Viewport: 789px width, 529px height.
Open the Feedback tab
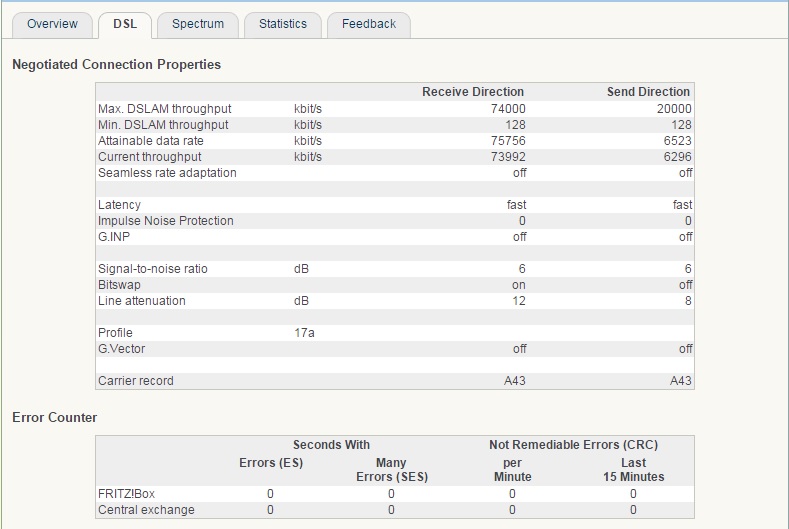tap(368, 24)
